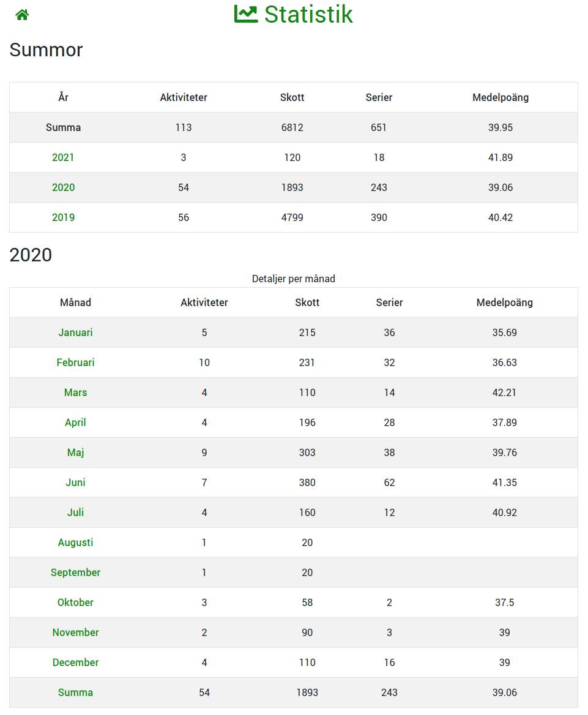Click the statistics chart icon in header

point(246,14)
